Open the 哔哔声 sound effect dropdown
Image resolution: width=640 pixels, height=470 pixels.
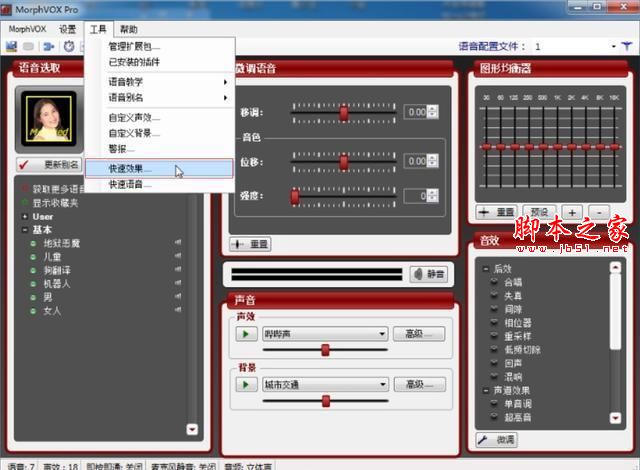pos(325,334)
